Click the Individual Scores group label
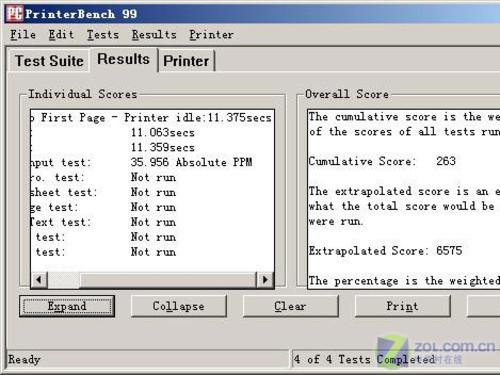This screenshot has width=500, height=375. [x=83, y=94]
